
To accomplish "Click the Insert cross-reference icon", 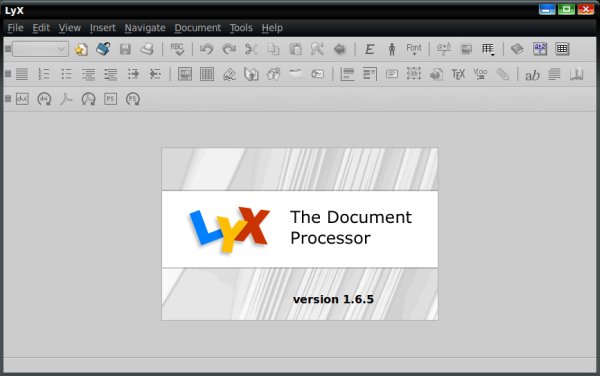I will (x=251, y=74).
